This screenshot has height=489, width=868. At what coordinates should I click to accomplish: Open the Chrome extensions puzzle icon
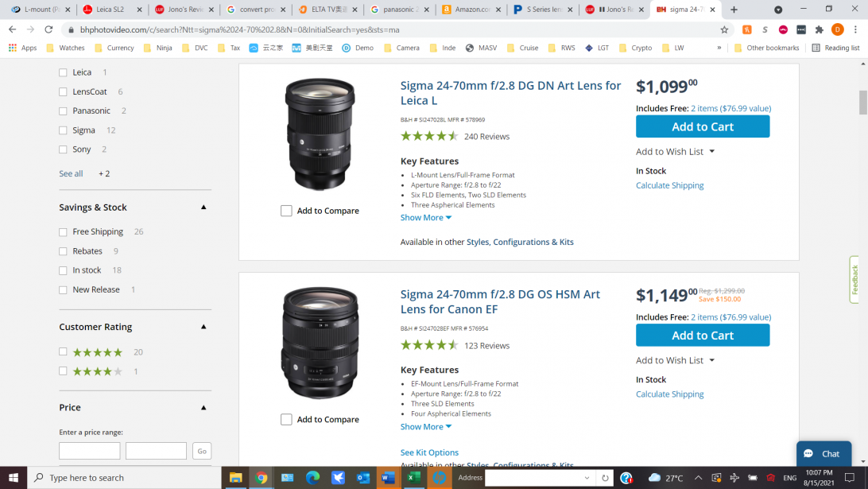point(820,29)
